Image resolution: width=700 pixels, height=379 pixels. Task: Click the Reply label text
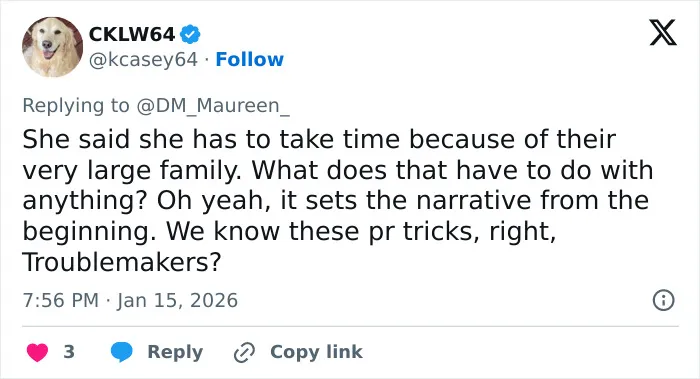(175, 352)
